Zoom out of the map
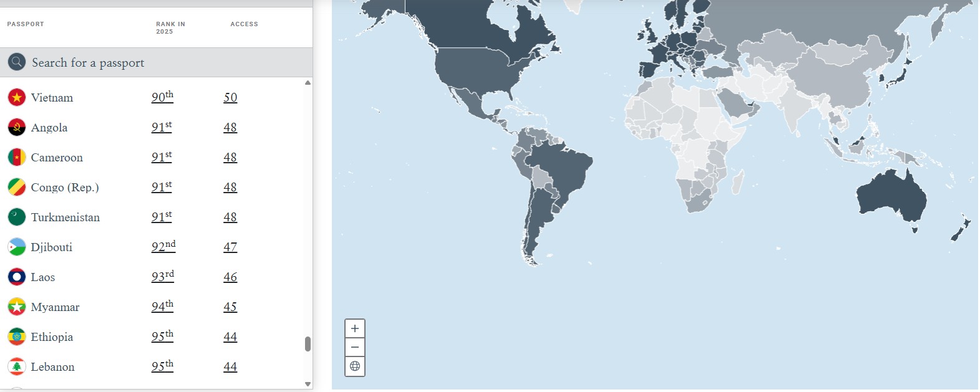Viewport: 980px width, 392px height. pyautogui.click(x=355, y=347)
